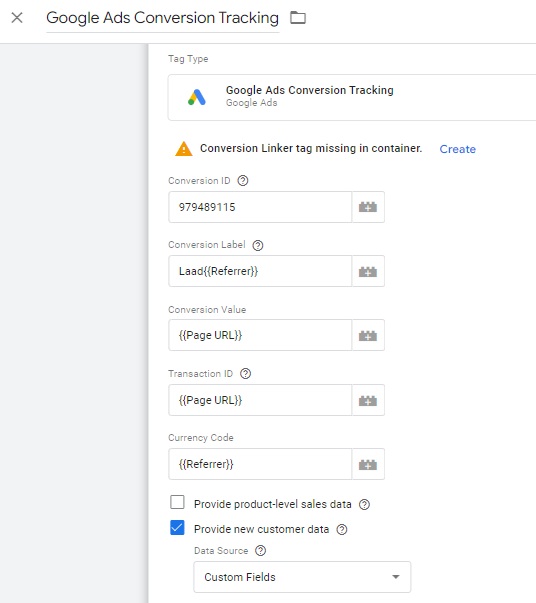The height and width of the screenshot is (603, 536).
Task: Show help for Data Source
Action: point(260,550)
